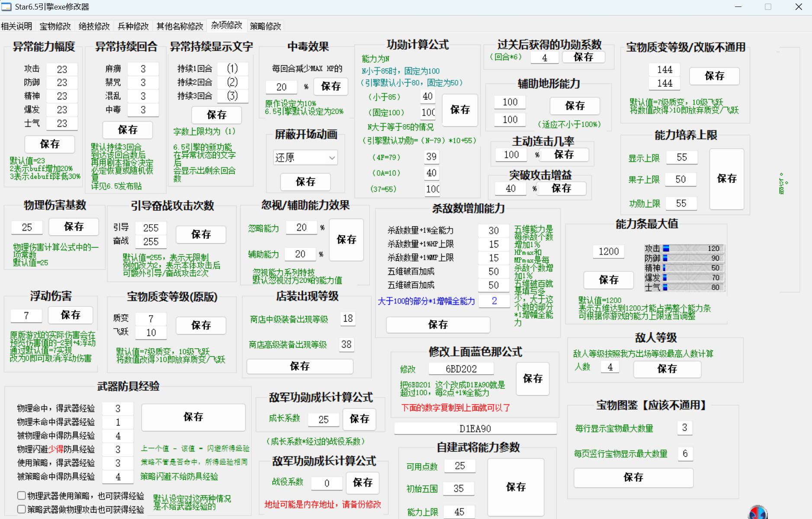Click 保存 beside 战役系数
This screenshot has height=519, width=812.
pos(363,483)
